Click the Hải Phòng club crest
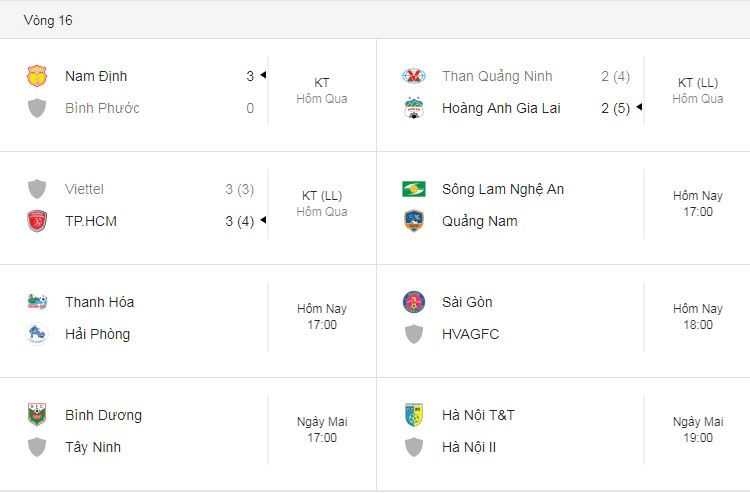Image resolution: width=750 pixels, height=493 pixels. [37, 334]
